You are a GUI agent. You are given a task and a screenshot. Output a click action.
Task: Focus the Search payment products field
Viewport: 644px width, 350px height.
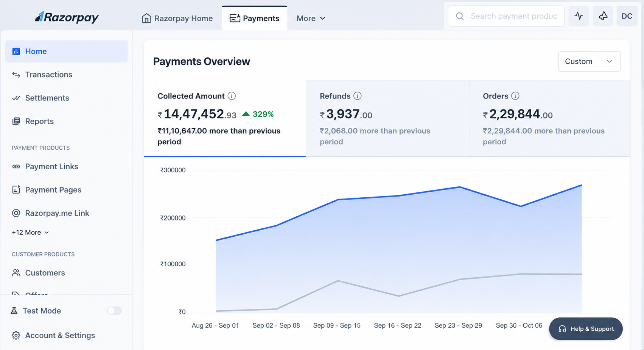pos(506,16)
